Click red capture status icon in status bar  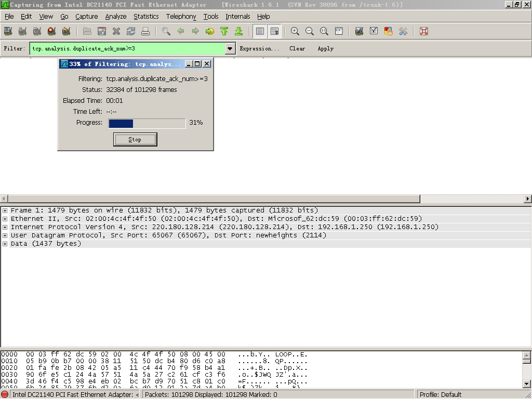[x=5, y=395]
